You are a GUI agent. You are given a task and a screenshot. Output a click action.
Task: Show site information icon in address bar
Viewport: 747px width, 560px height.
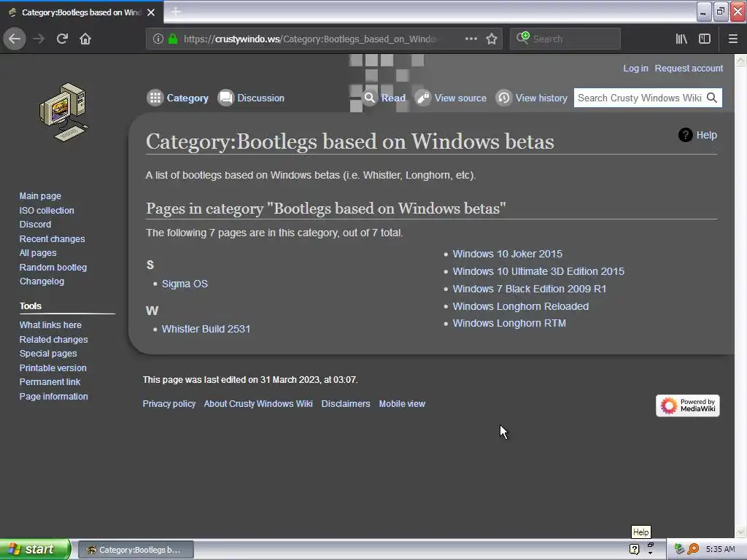coord(158,39)
